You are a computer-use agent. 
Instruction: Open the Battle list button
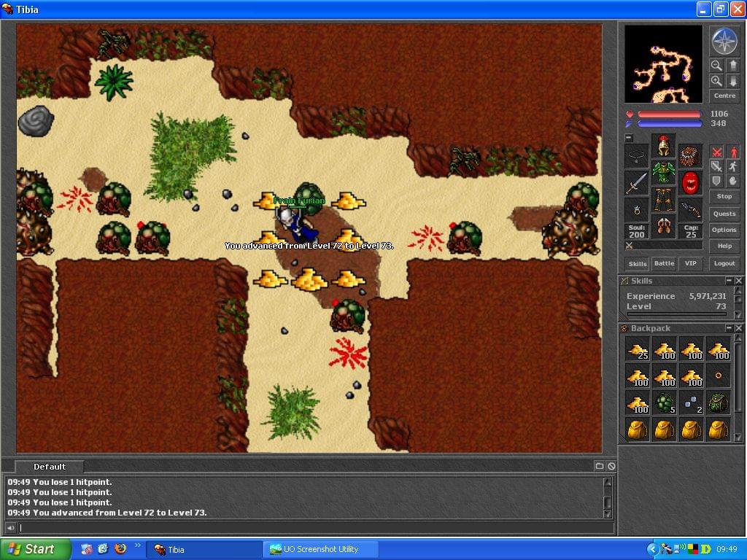(664, 263)
